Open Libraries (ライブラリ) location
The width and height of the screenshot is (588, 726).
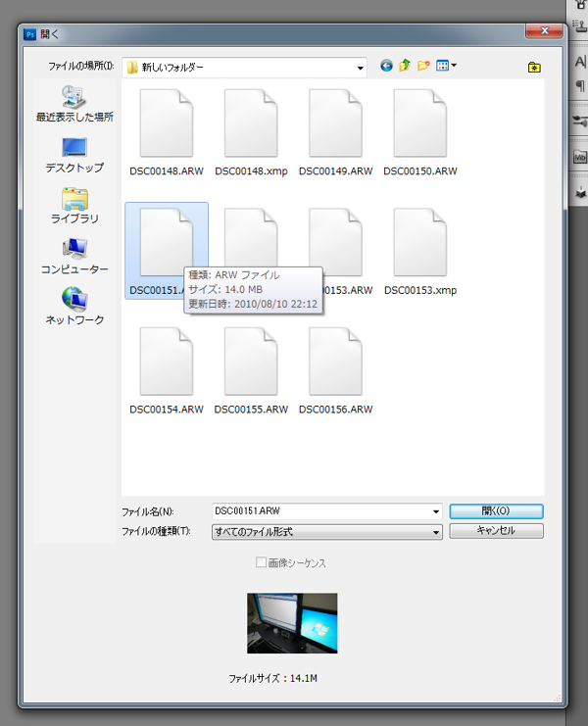pos(74,206)
